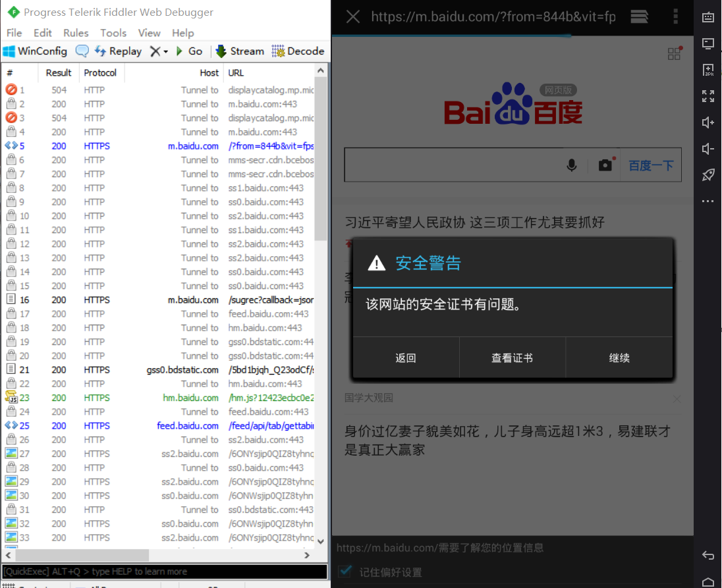Click emulator back arrow icon
Screen dimensions: 722x588
(708, 555)
